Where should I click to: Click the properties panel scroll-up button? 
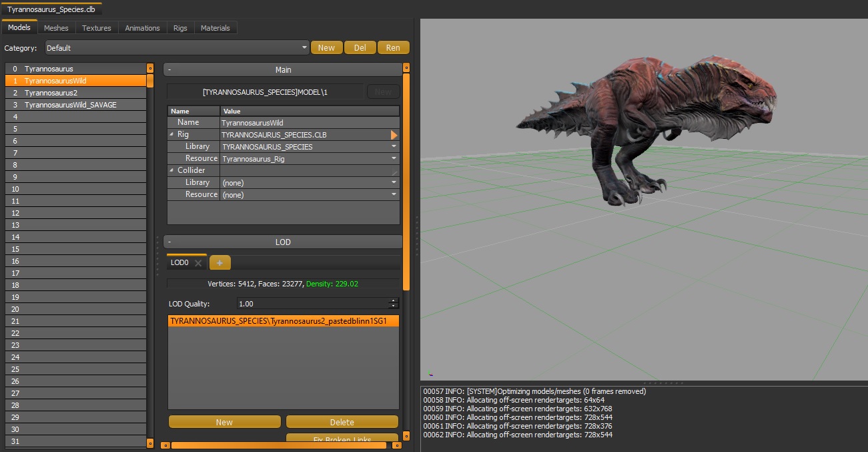(x=406, y=68)
